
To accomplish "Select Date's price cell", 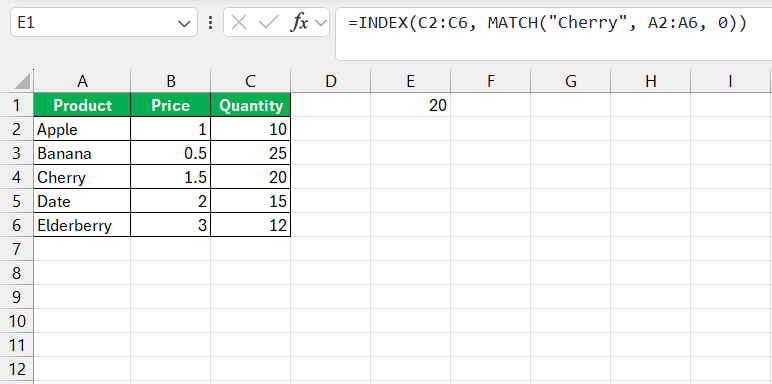I will click(x=170, y=201).
